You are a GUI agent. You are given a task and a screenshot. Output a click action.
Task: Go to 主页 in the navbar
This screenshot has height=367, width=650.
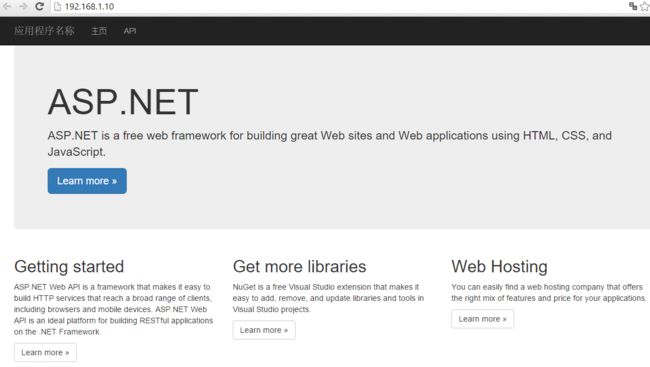coord(99,31)
